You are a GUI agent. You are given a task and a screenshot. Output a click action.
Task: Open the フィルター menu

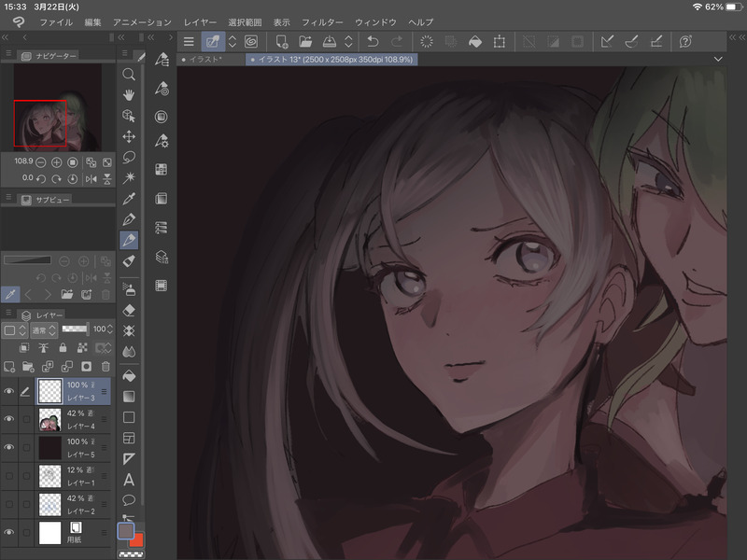322,22
